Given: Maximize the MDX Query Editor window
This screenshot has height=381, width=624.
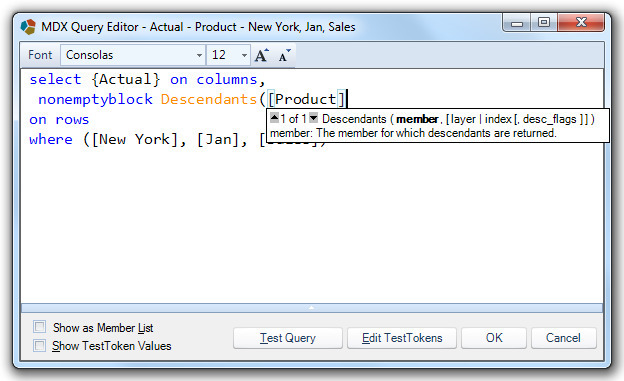Looking at the screenshot, I should (544, 22).
